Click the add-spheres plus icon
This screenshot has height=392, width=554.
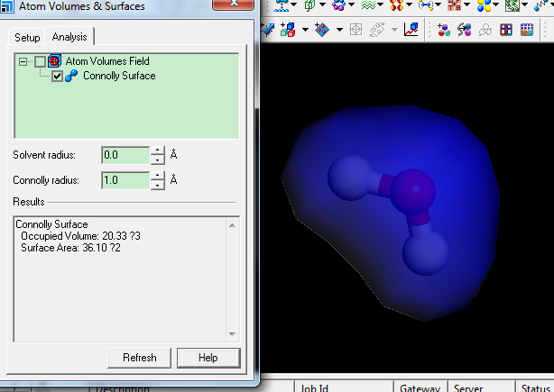pyautogui.click(x=444, y=30)
